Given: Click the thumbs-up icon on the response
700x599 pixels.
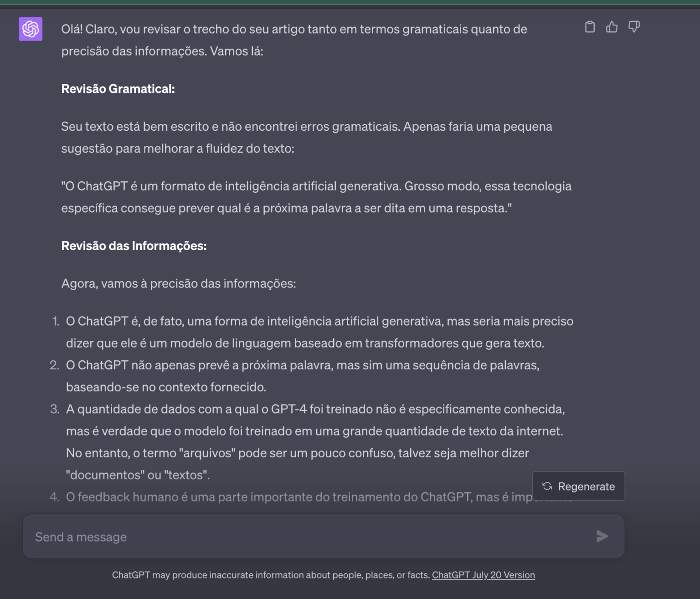Looking at the screenshot, I should click(x=611, y=27).
